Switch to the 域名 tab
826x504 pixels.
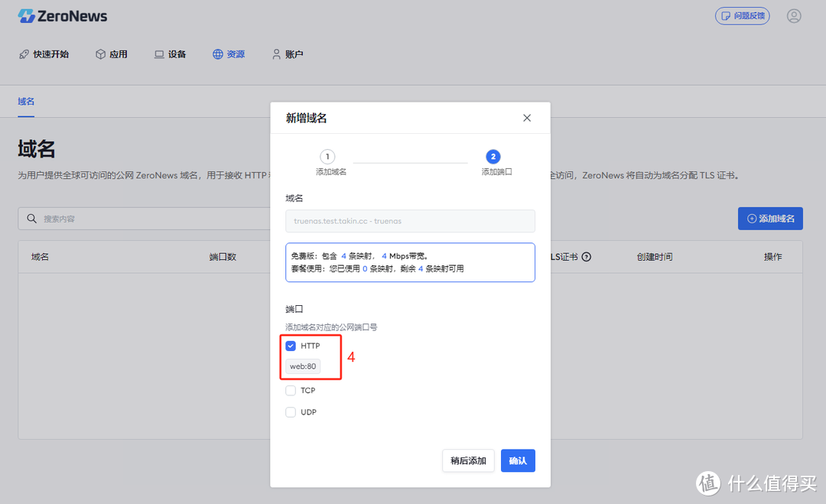point(25,101)
